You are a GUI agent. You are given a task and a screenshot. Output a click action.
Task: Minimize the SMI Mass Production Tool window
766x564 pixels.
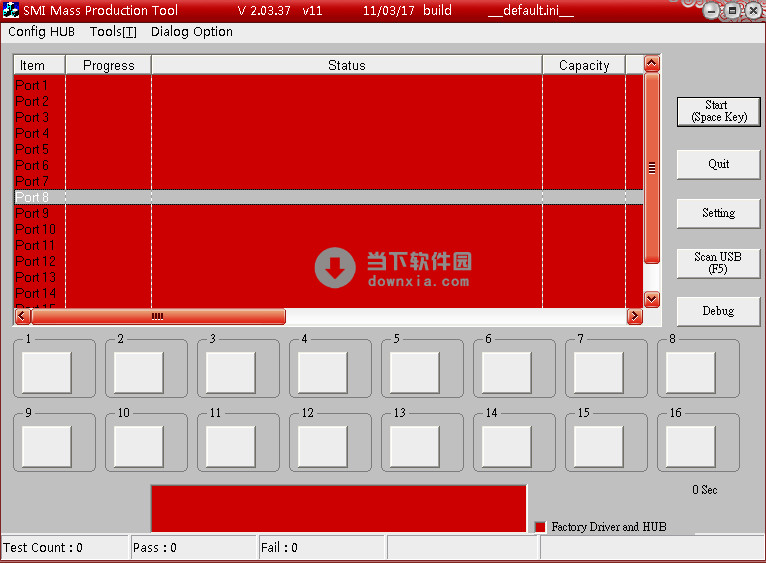(x=711, y=10)
